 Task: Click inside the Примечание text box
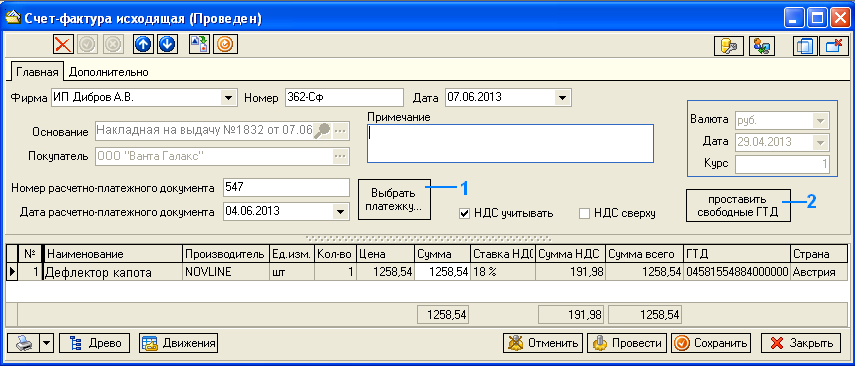tap(510, 143)
